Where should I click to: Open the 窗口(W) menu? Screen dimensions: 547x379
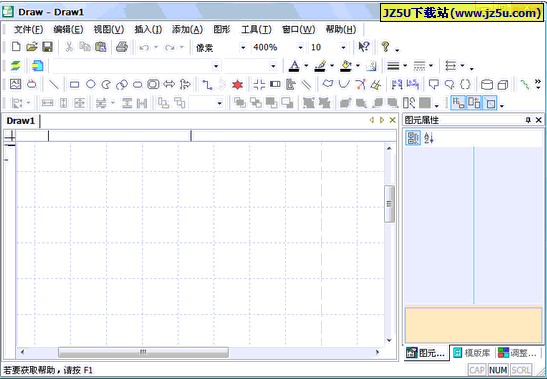pyautogui.click(x=298, y=29)
